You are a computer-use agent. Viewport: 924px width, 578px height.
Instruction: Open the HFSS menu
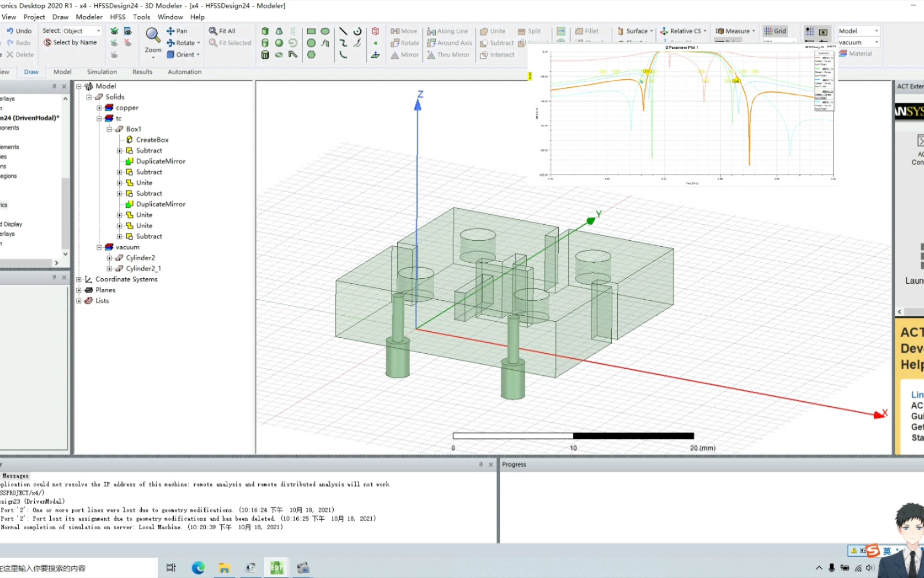(118, 17)
